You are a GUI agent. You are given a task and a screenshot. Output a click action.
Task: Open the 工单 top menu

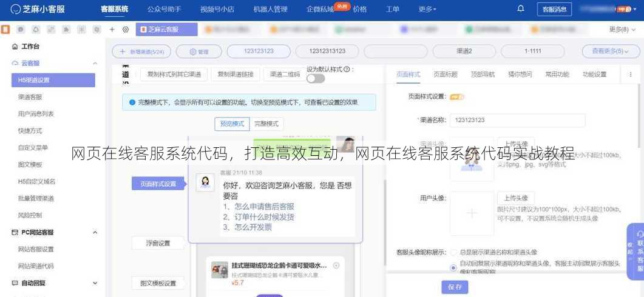[x=392, y=9]
